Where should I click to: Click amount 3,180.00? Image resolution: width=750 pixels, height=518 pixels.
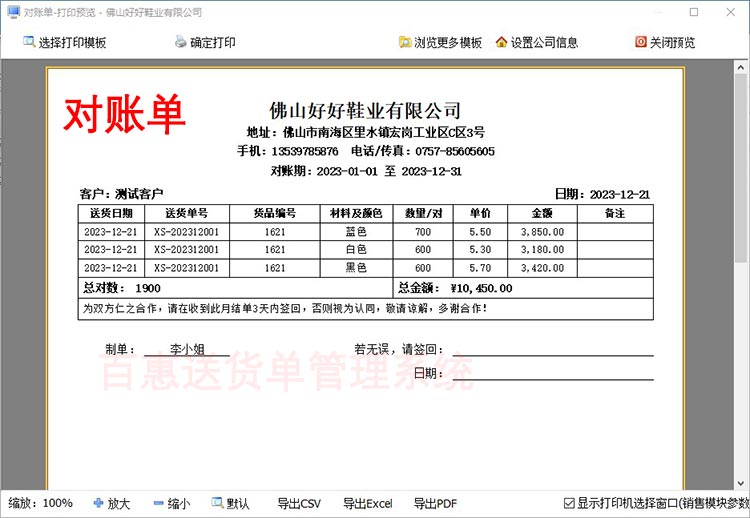coord(542,250)
